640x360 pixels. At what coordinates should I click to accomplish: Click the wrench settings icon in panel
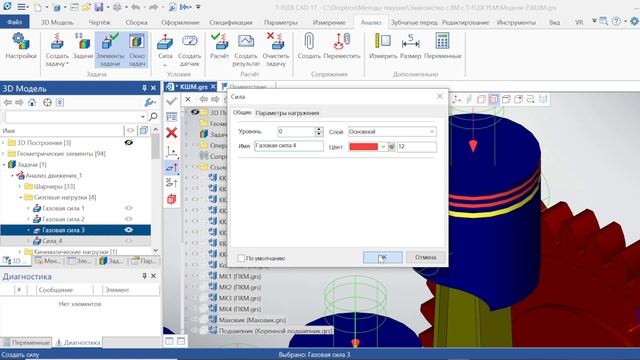[150, 102]
